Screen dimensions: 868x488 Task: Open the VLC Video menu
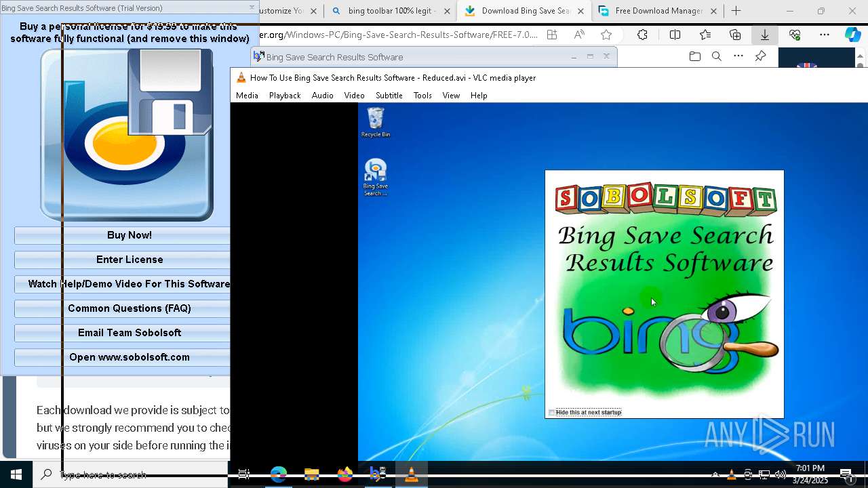(354, 96)
